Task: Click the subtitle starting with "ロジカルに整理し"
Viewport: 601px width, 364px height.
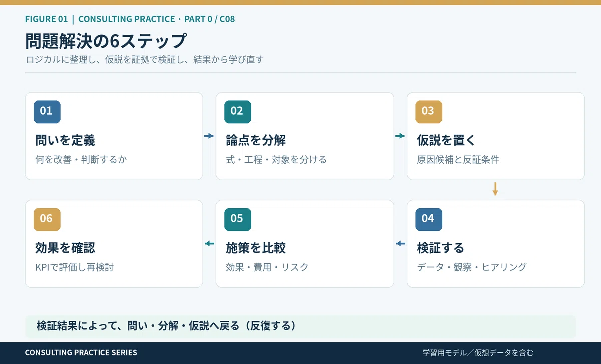Action: (144, 59)
